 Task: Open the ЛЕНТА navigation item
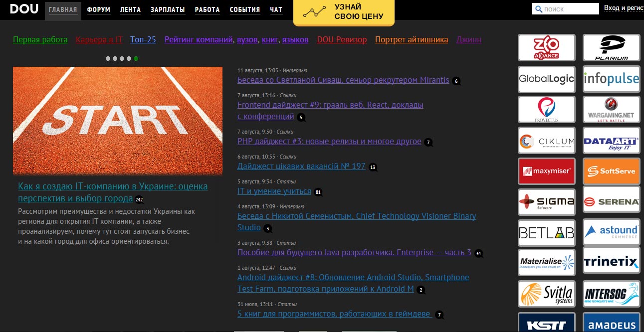click(x=130, y=10)
